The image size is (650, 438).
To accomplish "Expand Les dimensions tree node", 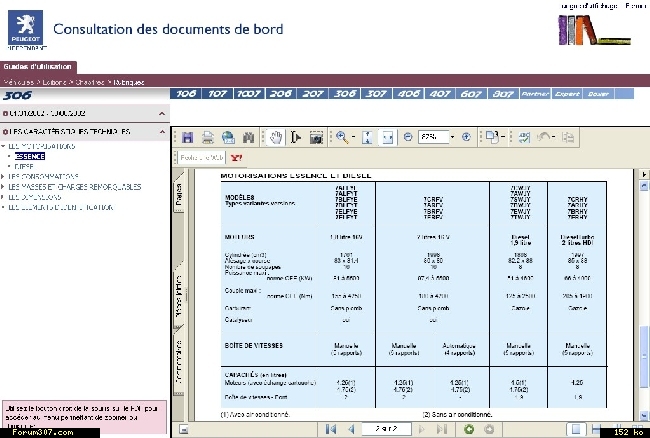I will click(3, 197).
